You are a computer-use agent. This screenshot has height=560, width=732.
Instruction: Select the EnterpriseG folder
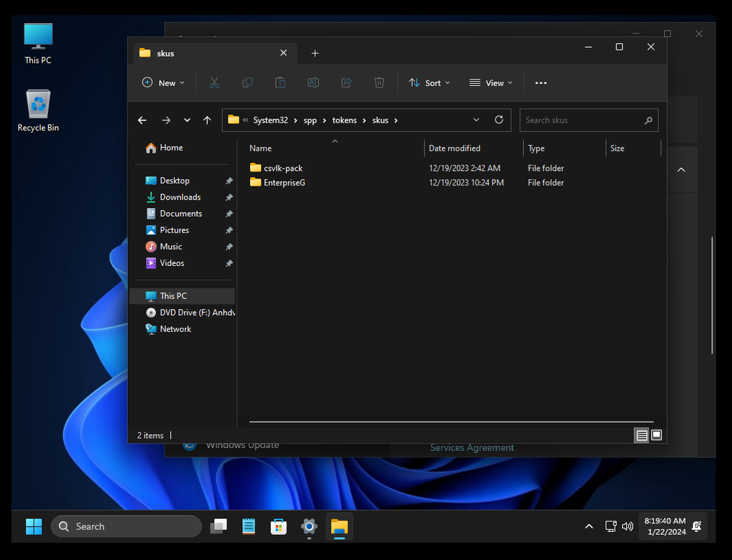pyautogui.click(x=284, y=183)
